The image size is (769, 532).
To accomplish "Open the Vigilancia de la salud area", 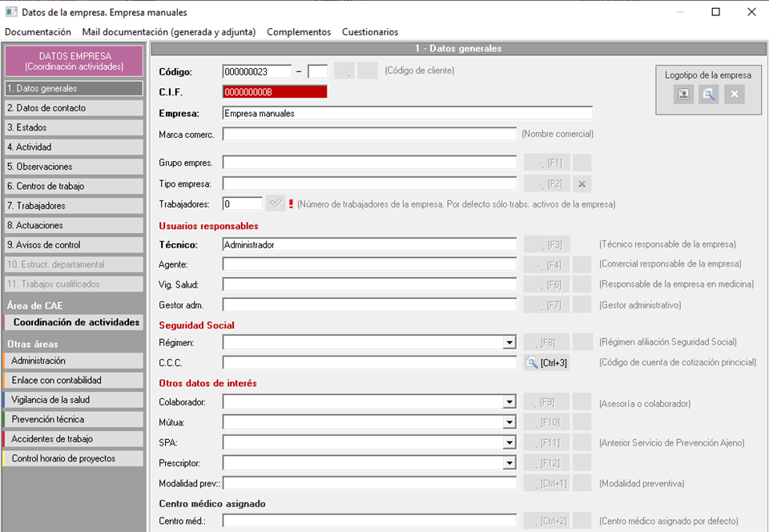I will [73, 400].
